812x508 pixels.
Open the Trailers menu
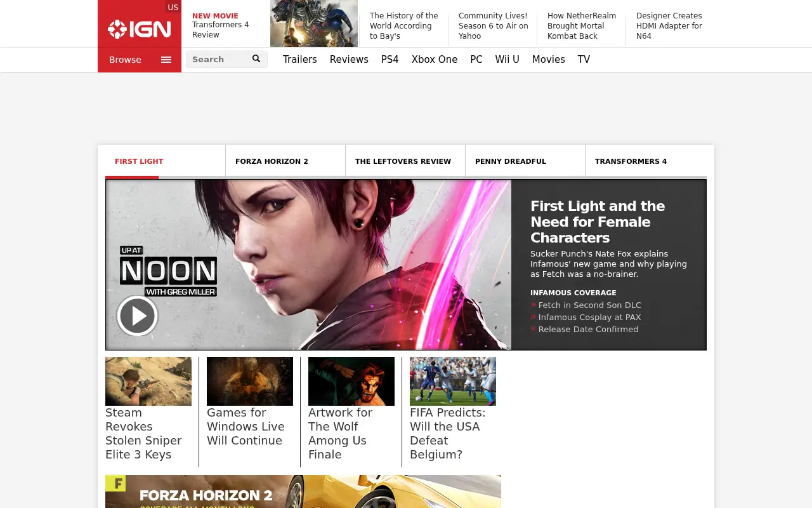[x=300, y=60]
